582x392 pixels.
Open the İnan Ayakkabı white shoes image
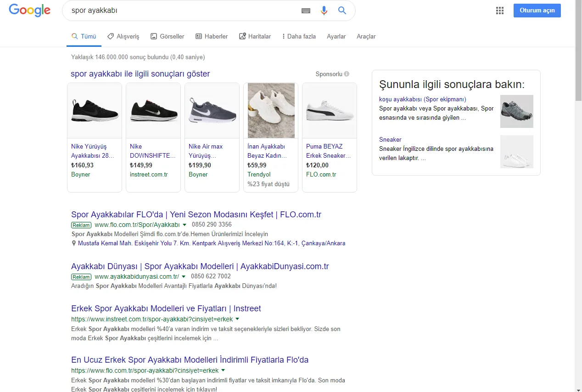coord(271,110)
